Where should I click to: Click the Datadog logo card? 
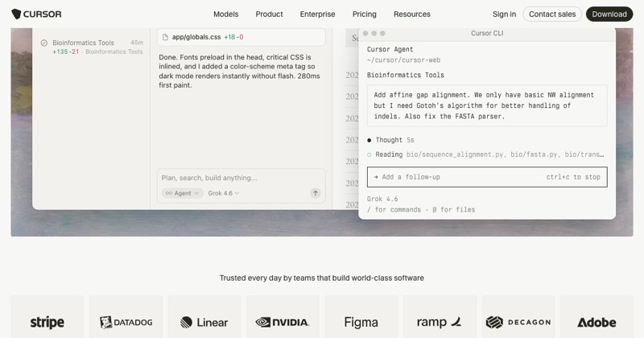click(x=126, y=316)
